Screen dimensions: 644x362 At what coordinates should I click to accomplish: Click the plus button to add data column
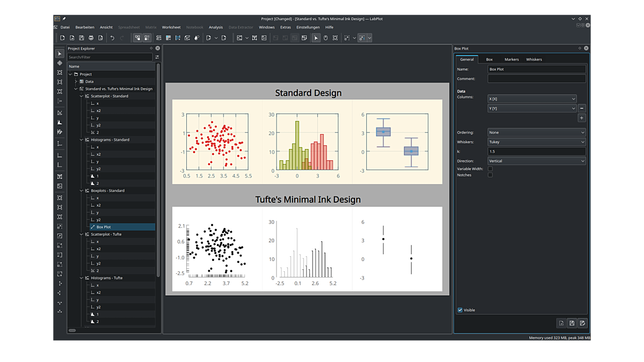point(582,118)
